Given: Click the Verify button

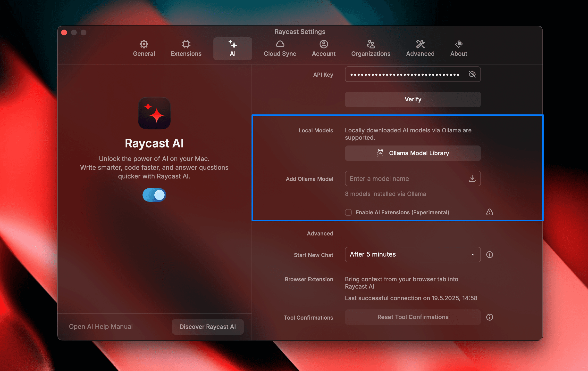Looking at the screenshot, I should click(x=412, y=99).
